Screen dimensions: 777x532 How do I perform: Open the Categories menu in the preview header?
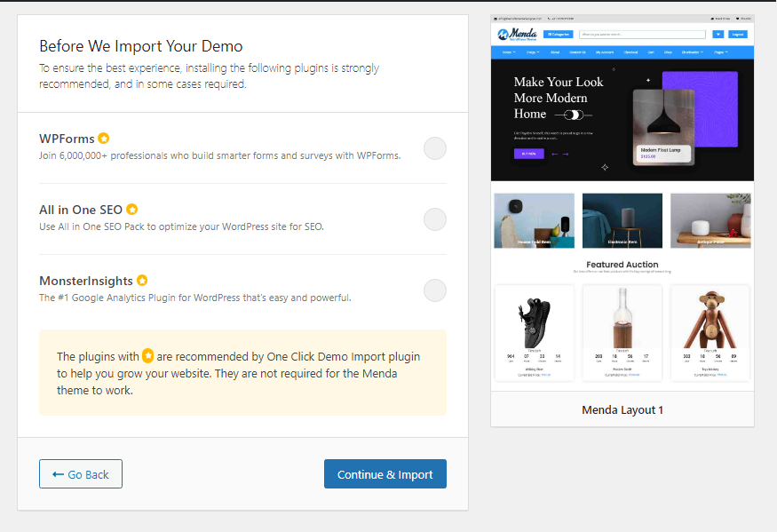[x=559, y=35]
